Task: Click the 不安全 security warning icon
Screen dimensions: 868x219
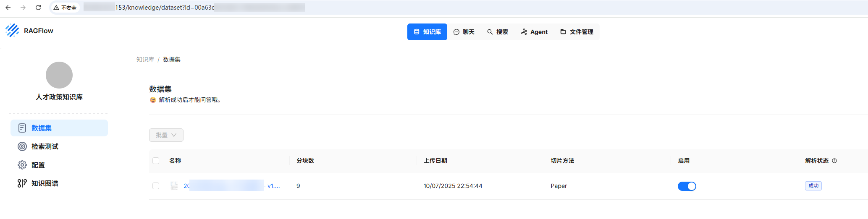Action: [56, 8]
